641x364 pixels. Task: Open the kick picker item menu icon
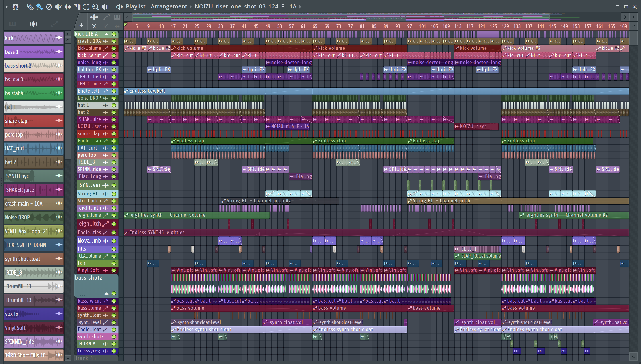[x=59, y=38]
